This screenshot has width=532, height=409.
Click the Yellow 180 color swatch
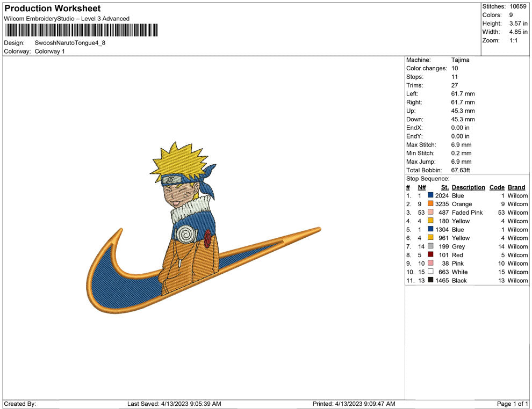coord(430,221)
